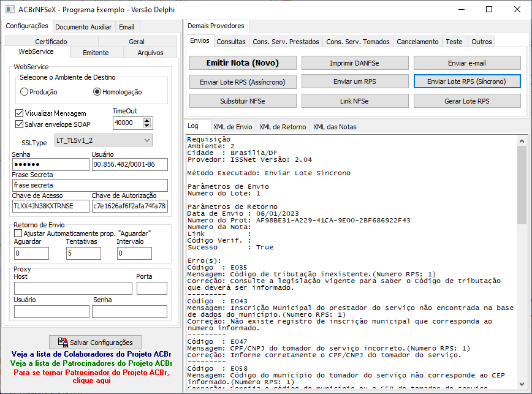This screenshot has width=532, height=394.
Task: Open the Documento Auxiliar tab
Action: (83, 27)
